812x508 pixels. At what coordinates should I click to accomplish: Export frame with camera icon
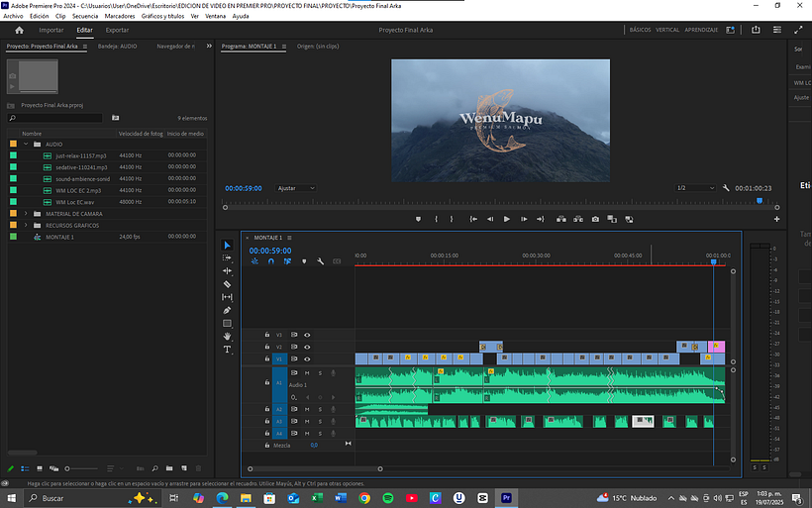[595, 219]
